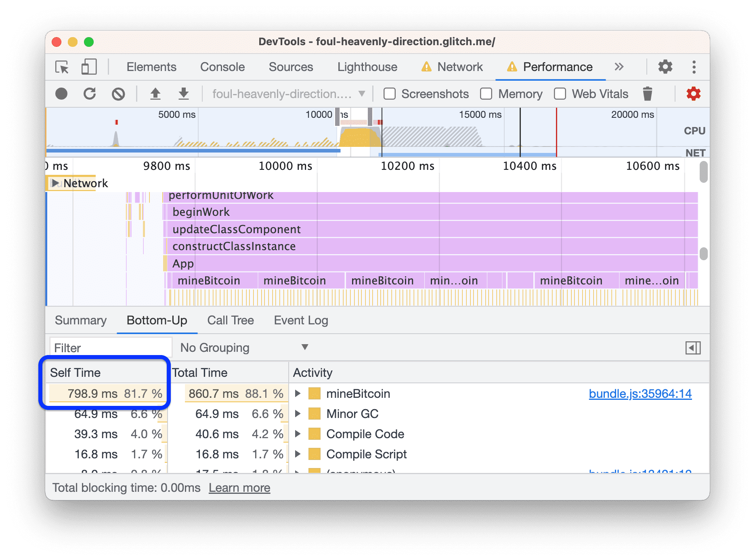Screen dimensions: 755x560
Task: Click the reload and profile icon
Action: pyautogui.click(x=90, y=94)
